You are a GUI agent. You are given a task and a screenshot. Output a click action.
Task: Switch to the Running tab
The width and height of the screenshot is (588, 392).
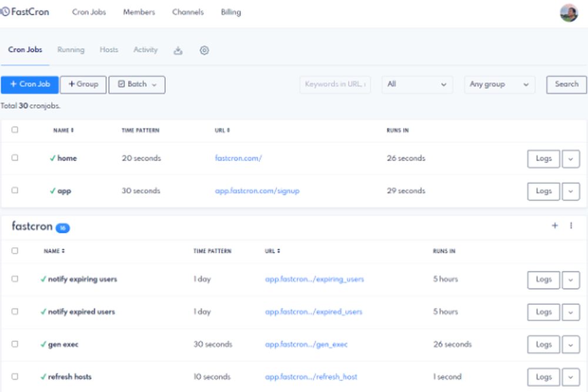(x=71, y=50)
